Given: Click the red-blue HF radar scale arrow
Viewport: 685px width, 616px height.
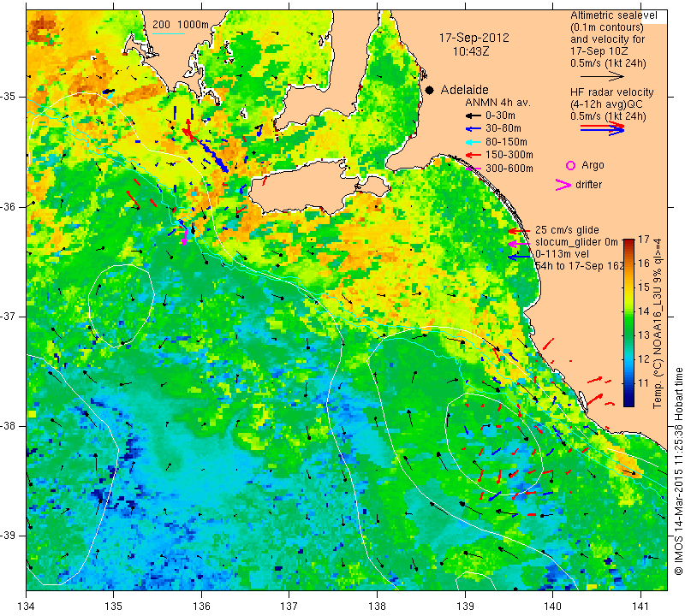Looking at the screenshot, I should click(603, 128).
